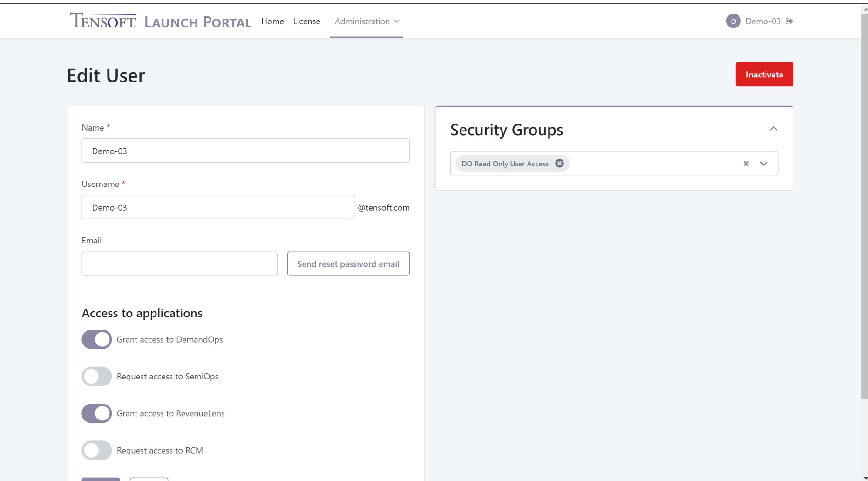Collapse the Security Groups panel
The image size is (868, 481).
point(773,129)
